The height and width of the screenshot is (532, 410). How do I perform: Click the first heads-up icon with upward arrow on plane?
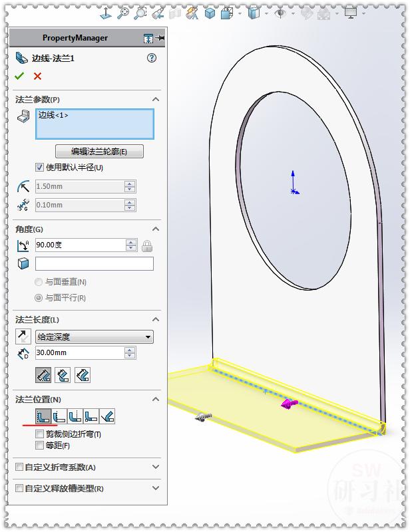tap(106, 13)
